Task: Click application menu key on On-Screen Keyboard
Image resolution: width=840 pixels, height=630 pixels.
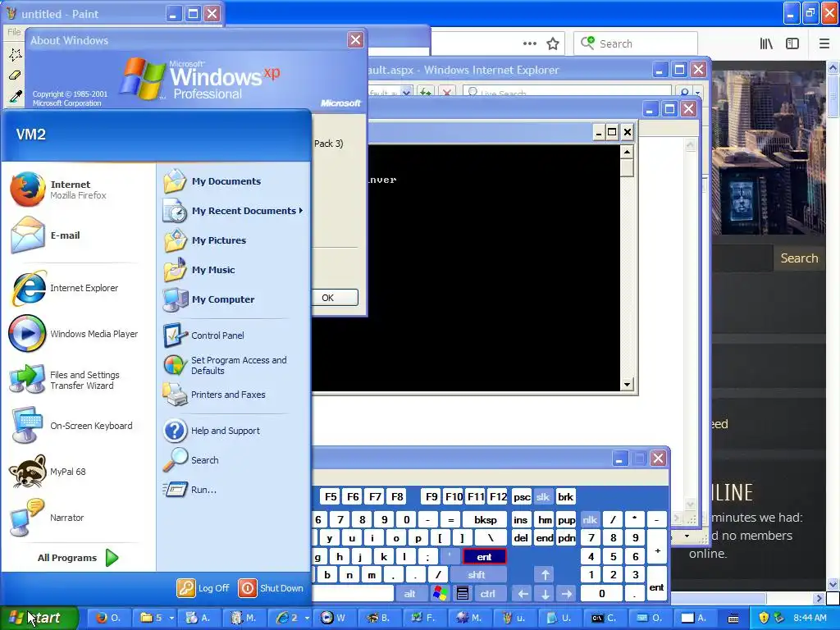Action: coord(463,594)
